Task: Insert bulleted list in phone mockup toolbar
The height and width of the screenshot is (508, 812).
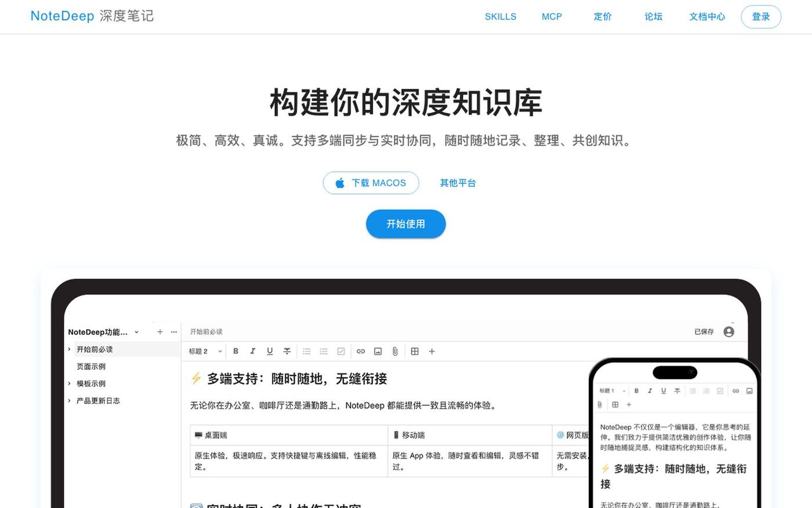Action: 693,391
